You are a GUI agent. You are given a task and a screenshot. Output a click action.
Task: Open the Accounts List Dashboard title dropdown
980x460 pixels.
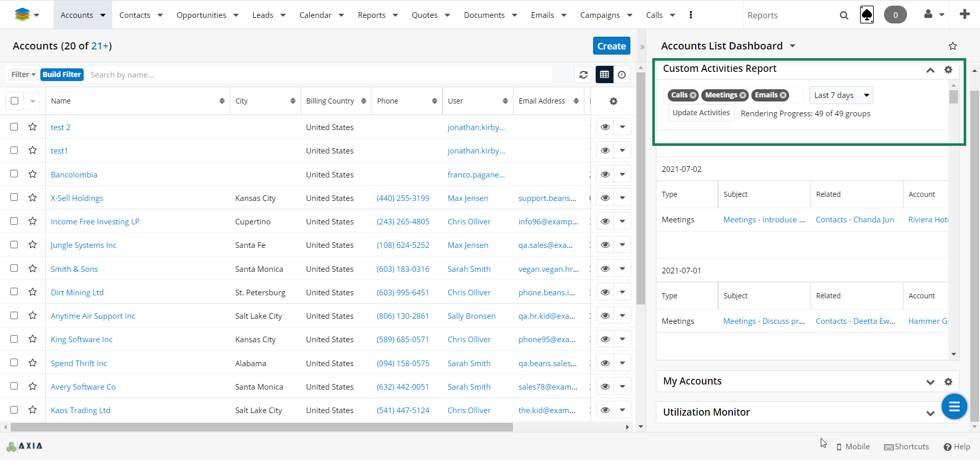(x=793, y=46)
